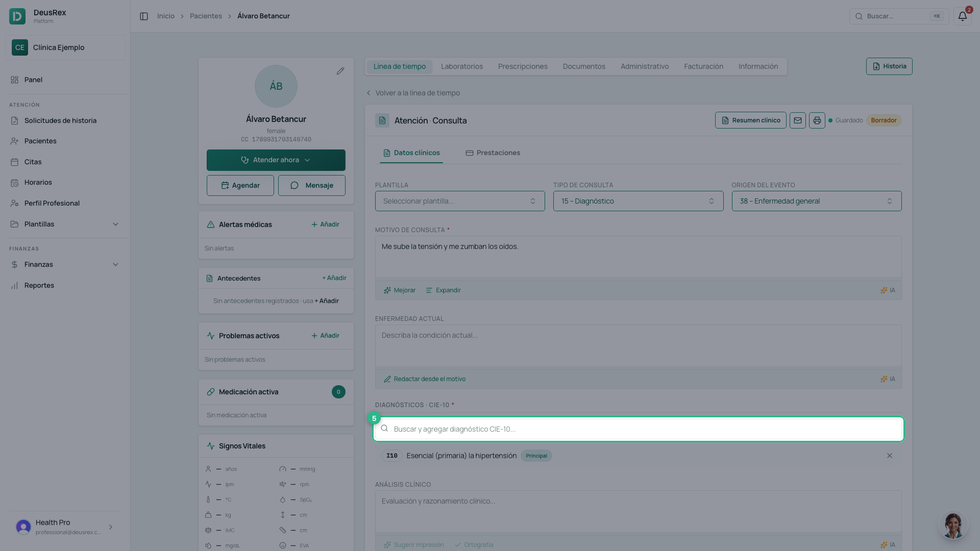Open the Atender ahora dropdown

click(x=276, y=160)
